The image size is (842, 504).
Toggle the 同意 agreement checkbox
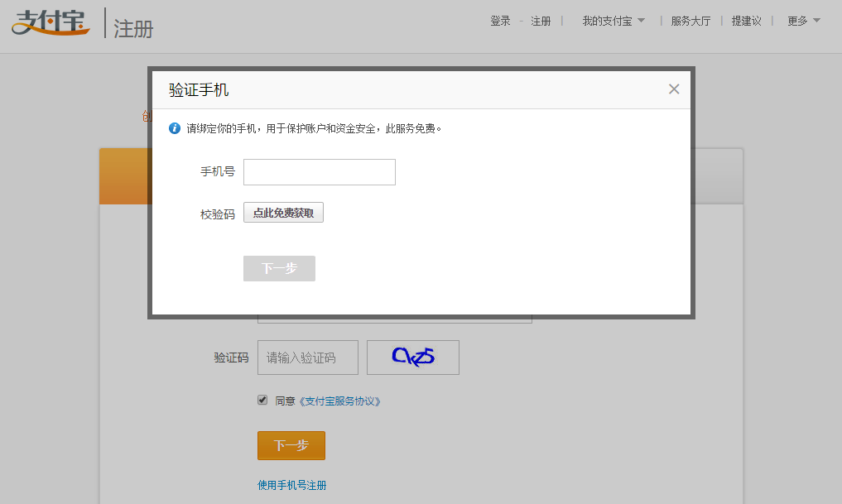(x=262, y=400)
